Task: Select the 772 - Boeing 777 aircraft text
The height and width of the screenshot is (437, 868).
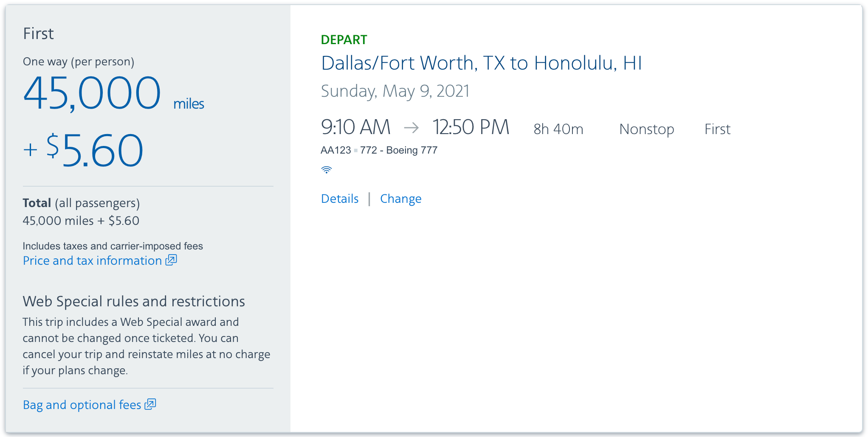Action: point(398,150)
